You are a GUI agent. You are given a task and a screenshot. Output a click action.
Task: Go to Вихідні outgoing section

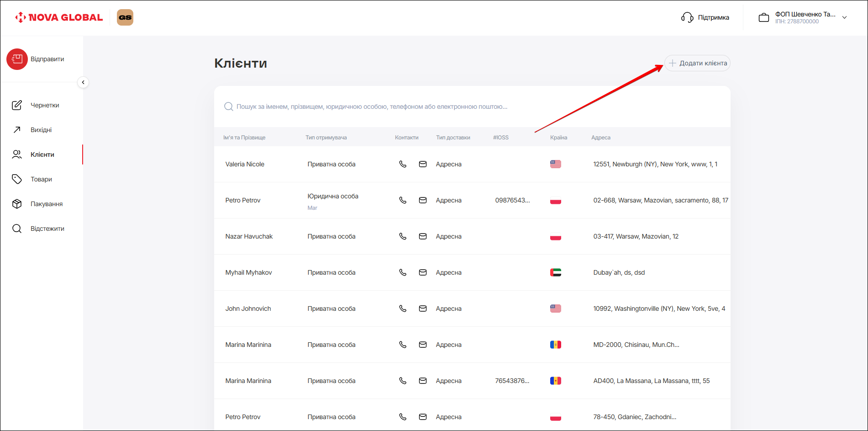(41, 130)
